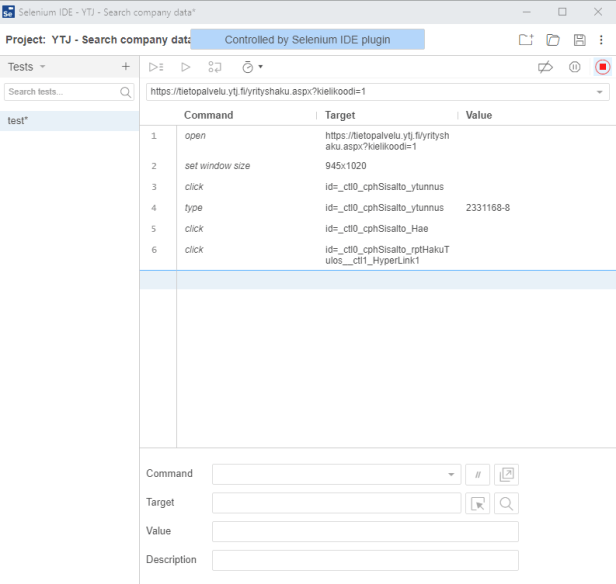616x584 pixels.
Task: Click the Find target in page magnifier
Action: [506, 503]
